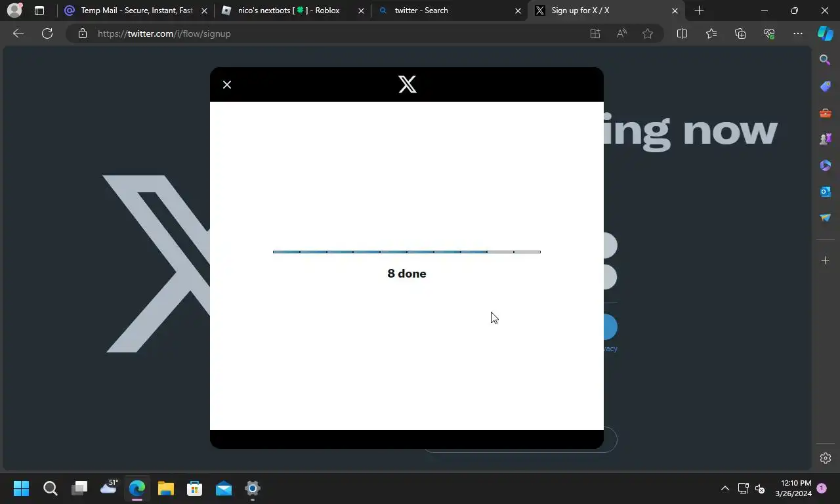Open the Favorites list

(x=711, y=33)
